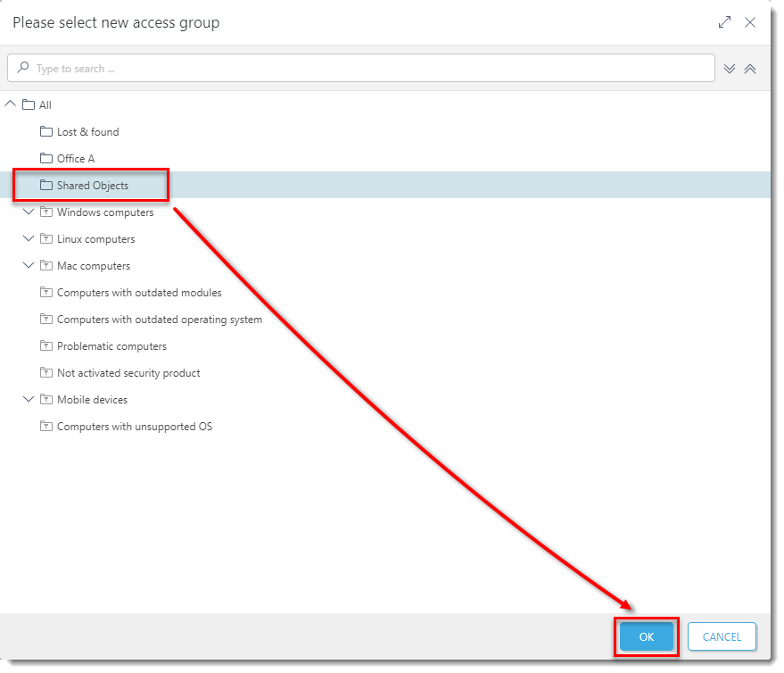
Task: Click the Not activated security product icon
Action: (x=46, y=373)
